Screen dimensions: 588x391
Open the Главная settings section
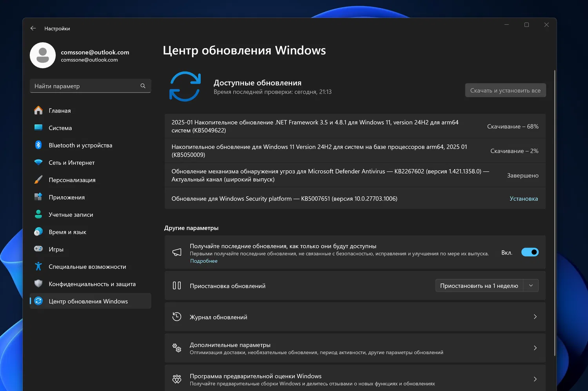tap(91, 110)
